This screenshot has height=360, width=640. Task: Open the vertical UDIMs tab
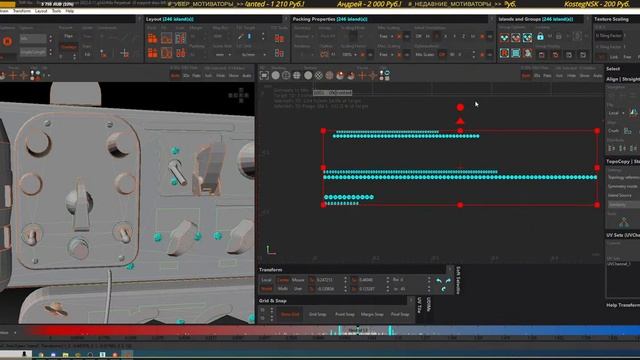pyautogui.click(x=429, y=304)
